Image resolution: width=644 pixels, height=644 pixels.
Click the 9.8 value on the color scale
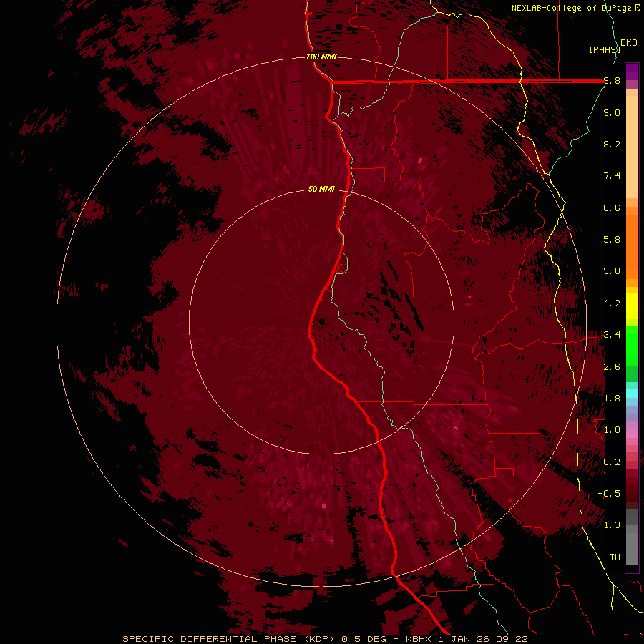pyautogui.click(x=612, y=81)
